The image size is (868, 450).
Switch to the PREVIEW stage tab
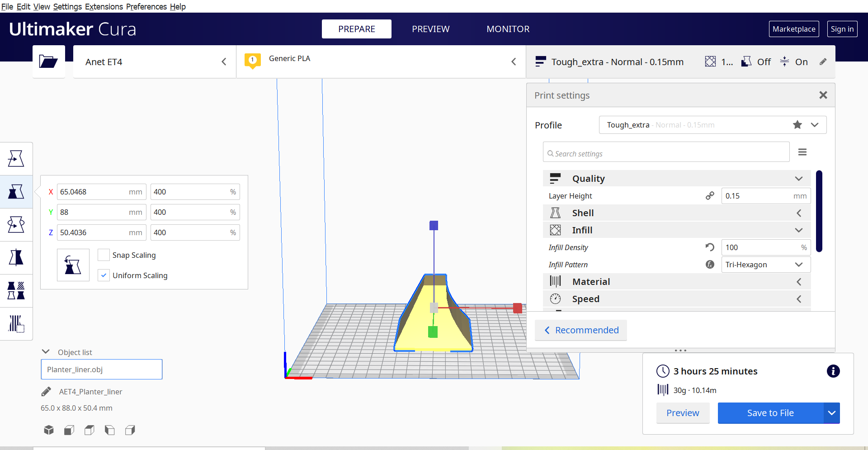431,29
